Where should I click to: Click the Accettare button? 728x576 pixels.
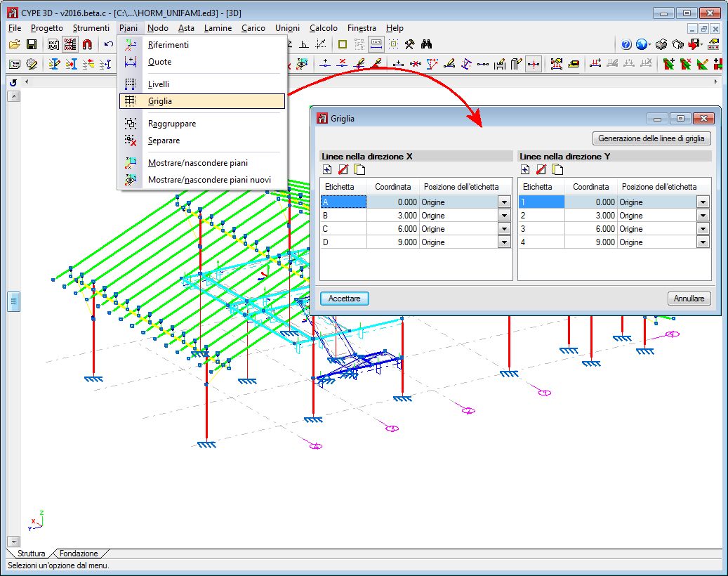pyautogui.click(x=345, y=299)
